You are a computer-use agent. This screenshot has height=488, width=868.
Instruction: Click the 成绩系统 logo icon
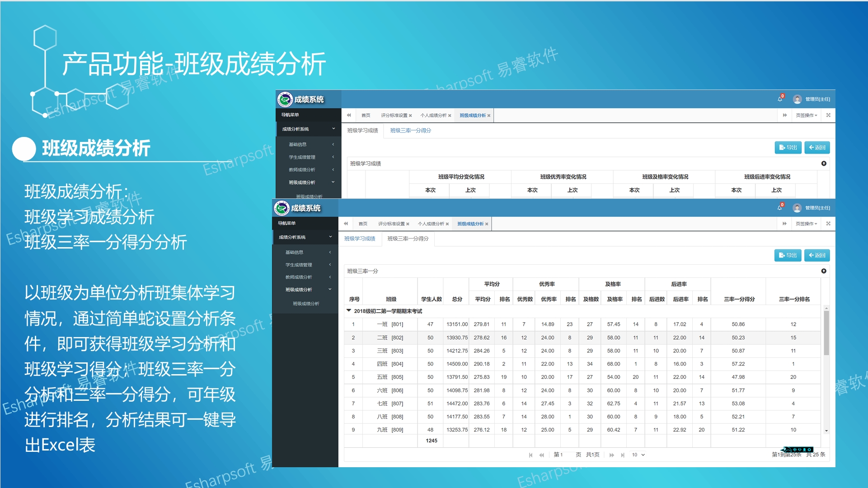click(x=281, y=208)
